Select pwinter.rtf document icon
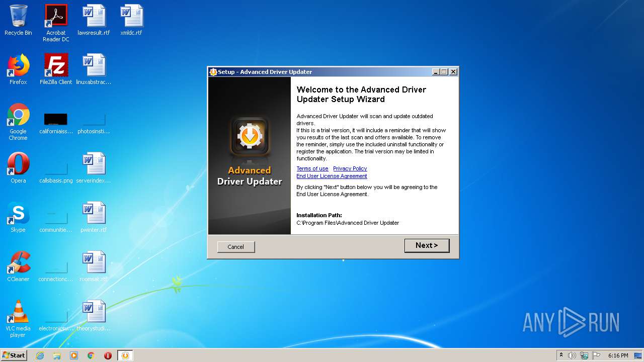Viewport: 644px width, 362px height. point(94,217)
